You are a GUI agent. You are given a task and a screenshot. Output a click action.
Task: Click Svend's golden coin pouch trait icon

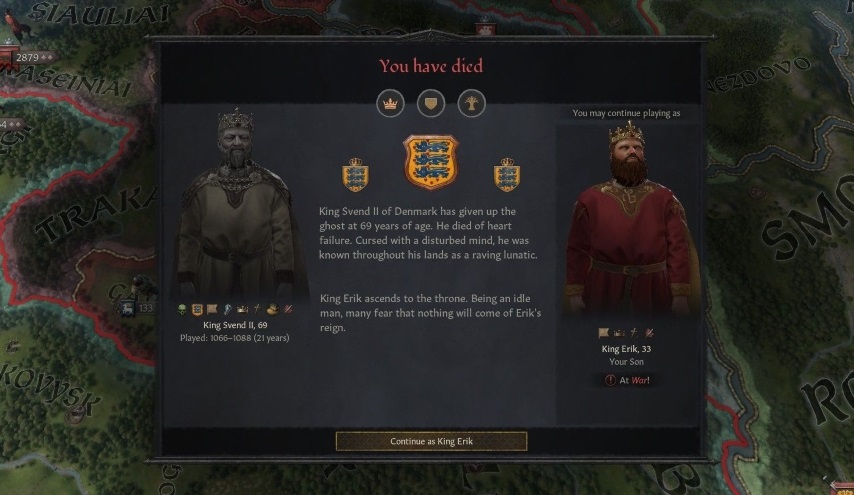(x=272, y=309)
